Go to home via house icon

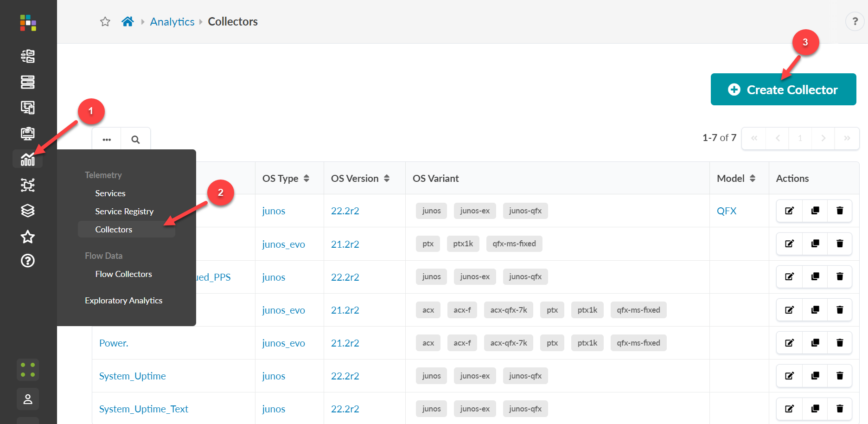[x=128, y=22]
